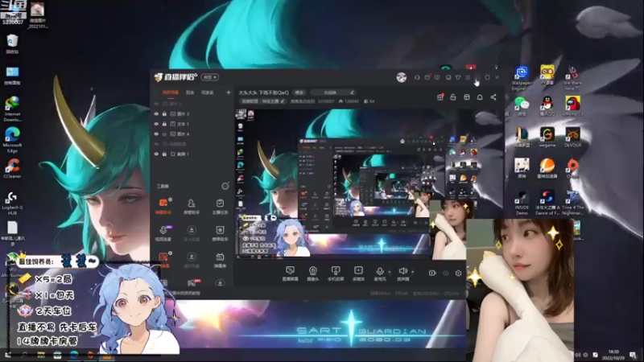
Task: Open the wegame desktop shortcut
Action: point(547,137)
